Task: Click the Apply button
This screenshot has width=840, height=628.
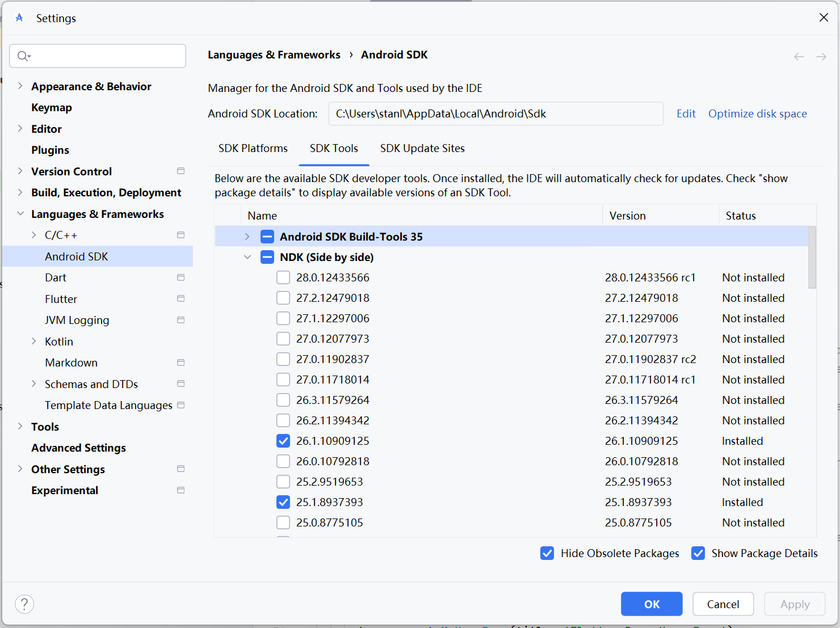Action: pos(795,604)
